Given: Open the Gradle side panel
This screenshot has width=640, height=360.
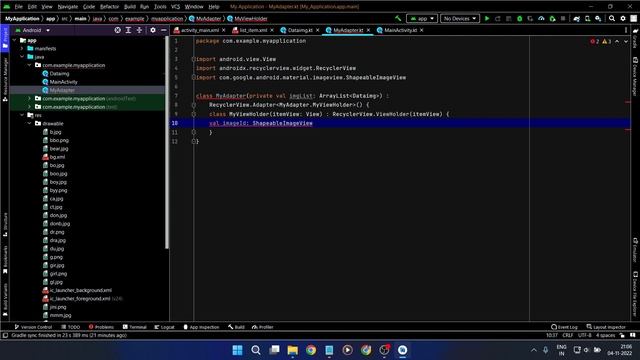Looking at the screenshot, I should [x=635, y=38].
